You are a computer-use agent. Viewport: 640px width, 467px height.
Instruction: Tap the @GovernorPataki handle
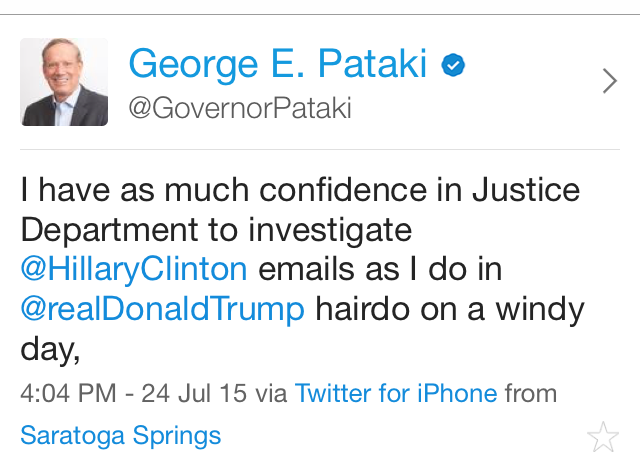pyautogui.click(x=239, y=108)
